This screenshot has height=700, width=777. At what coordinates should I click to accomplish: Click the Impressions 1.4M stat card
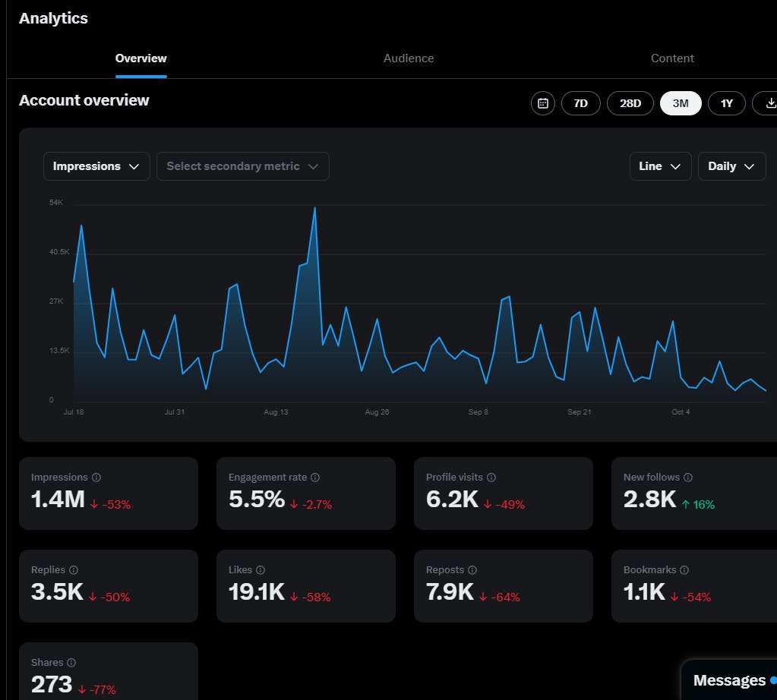click(109, 493)
